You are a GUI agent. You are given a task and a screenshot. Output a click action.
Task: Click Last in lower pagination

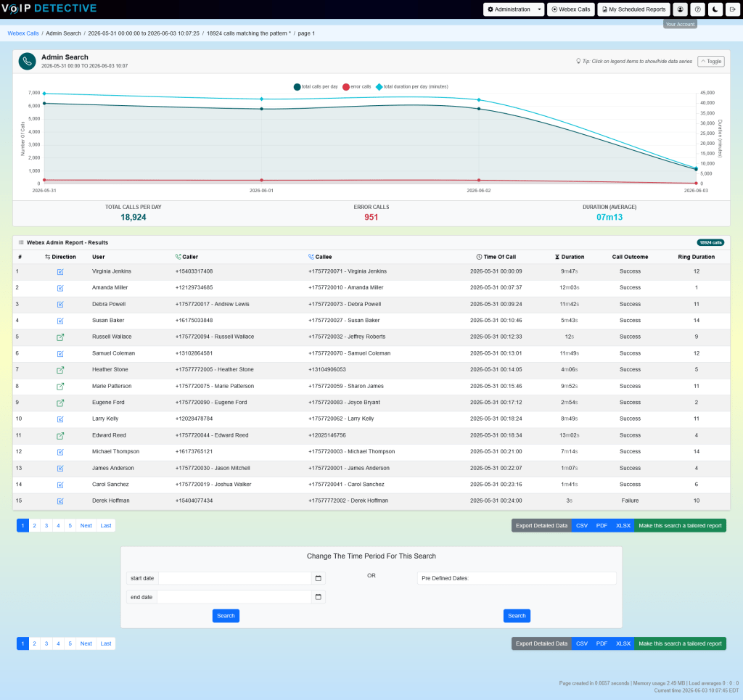[x=106, y=643]
